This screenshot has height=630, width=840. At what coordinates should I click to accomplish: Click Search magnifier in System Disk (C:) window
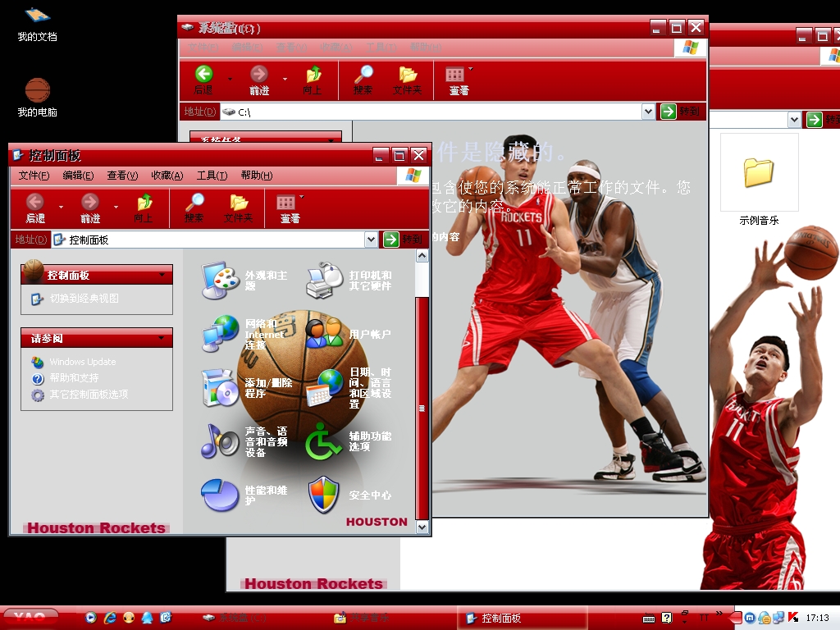[x=363, y=74]
